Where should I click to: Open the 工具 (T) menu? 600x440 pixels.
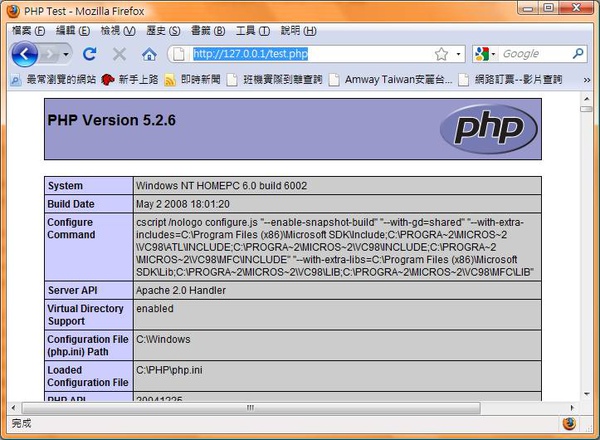coord(253,31)
